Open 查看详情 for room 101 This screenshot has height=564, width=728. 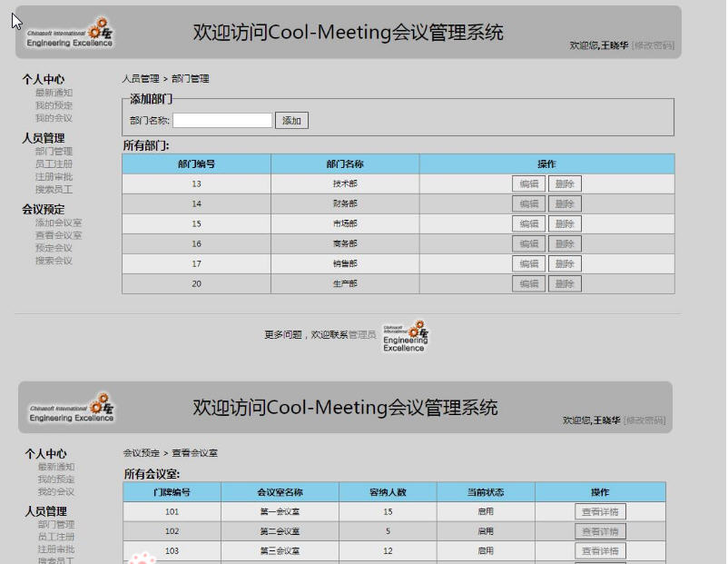coord(600,511)
